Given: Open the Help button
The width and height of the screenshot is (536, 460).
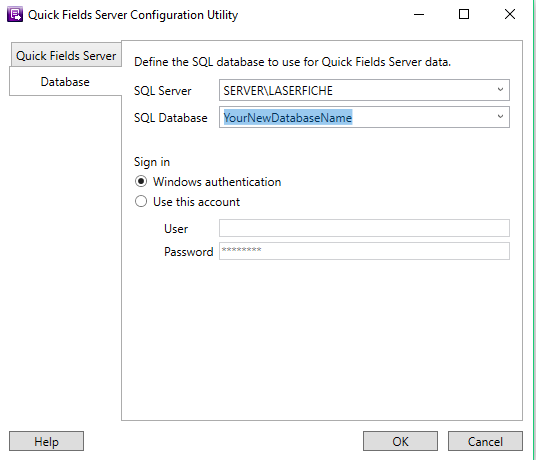Looking at the screenshot, I should click(46, 441).
